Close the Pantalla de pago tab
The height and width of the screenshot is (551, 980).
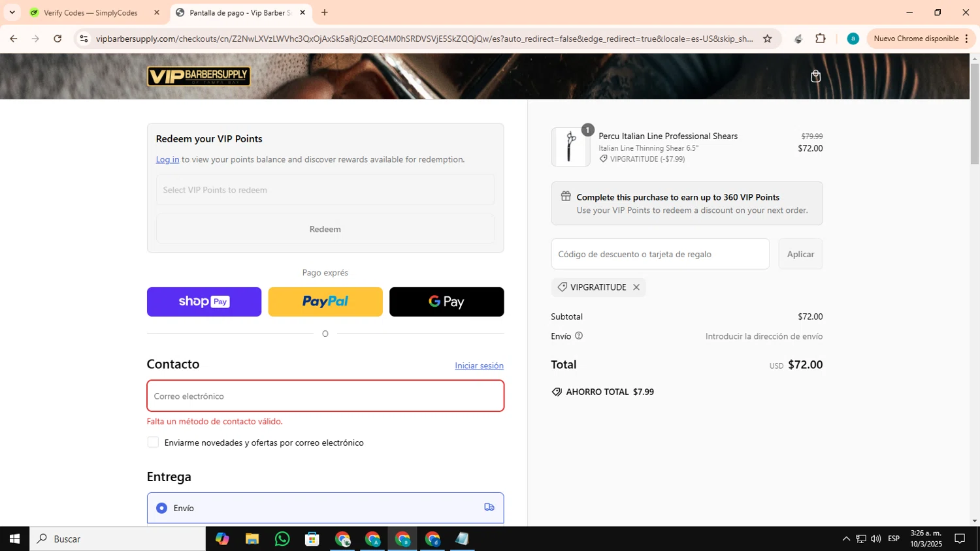pos(302,12)
